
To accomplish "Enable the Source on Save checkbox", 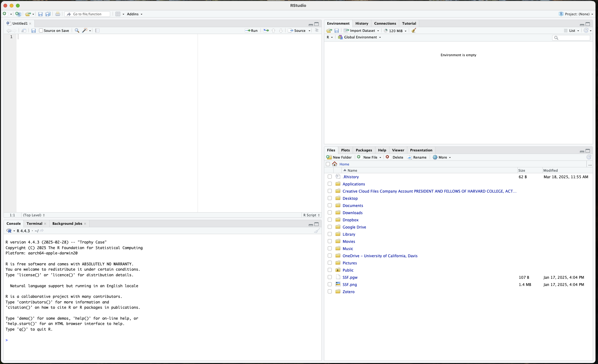I will (x=42, y=31).
